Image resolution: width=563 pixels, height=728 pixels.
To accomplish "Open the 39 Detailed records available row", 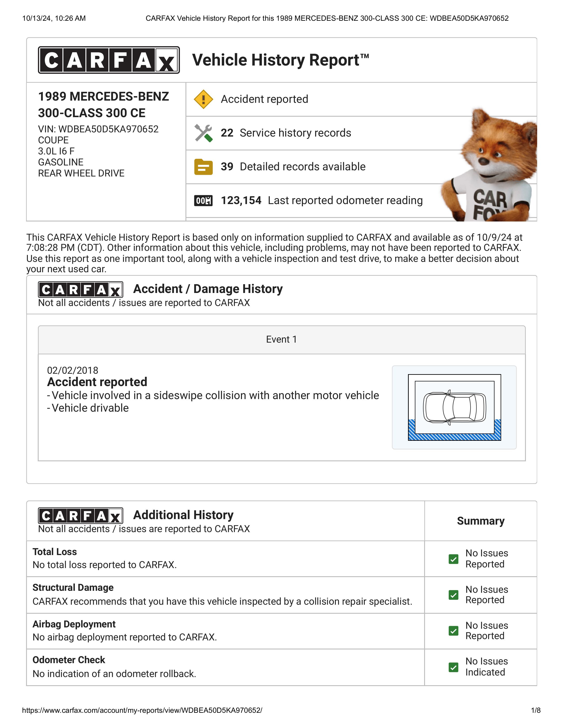I will click(361, 167).
